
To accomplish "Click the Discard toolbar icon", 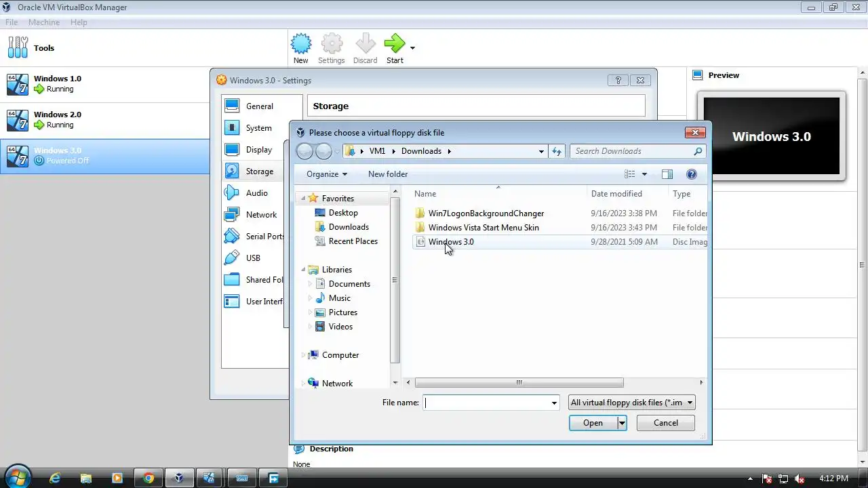I will [365, 48].
